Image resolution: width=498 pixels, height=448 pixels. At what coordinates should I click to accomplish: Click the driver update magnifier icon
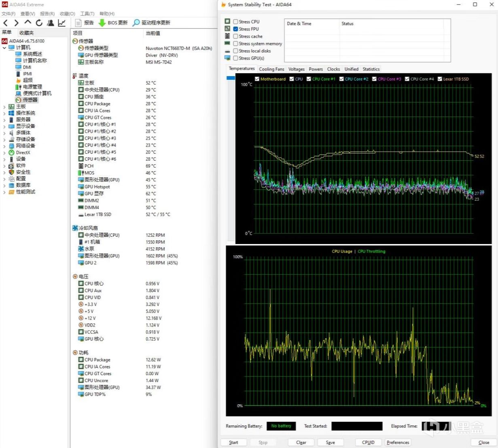136,23
